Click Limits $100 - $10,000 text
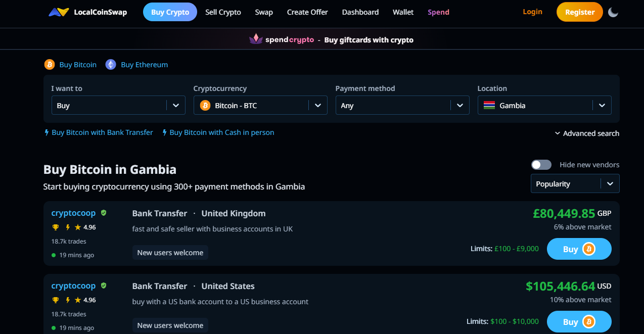Viewport: 644px width, 334px height. [502, 321]
